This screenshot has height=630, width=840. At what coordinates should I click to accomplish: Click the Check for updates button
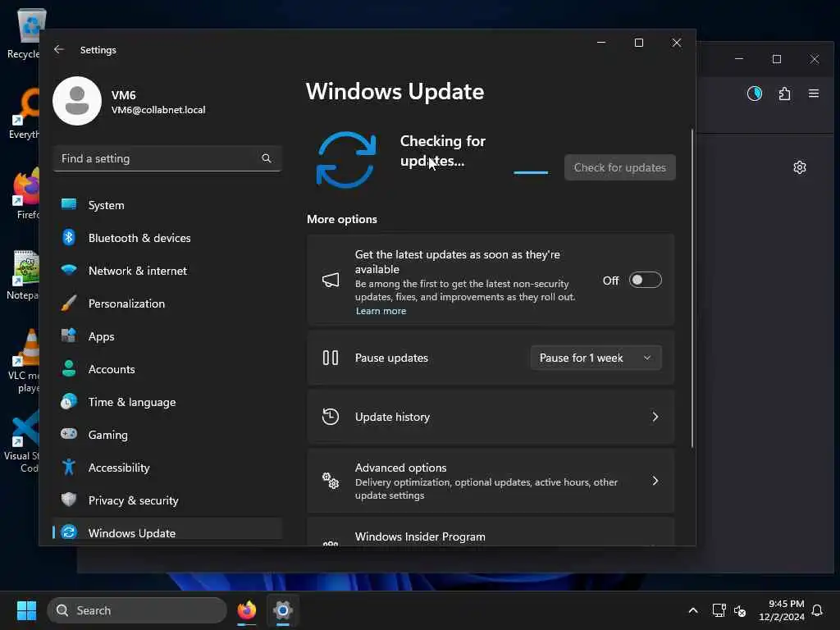pyautogui.click(x=620, y=167)
